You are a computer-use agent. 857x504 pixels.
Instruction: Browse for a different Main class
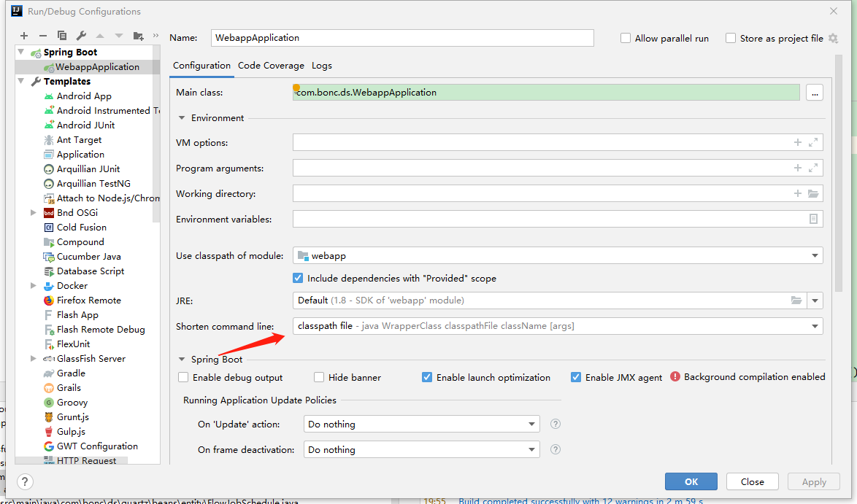pos(814,92)
